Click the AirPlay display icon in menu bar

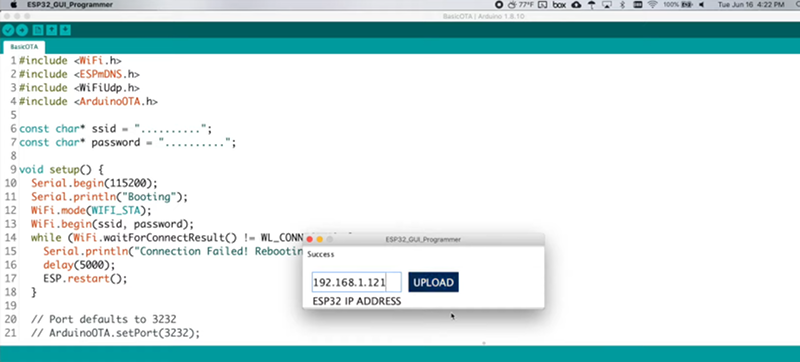[607, 5]
